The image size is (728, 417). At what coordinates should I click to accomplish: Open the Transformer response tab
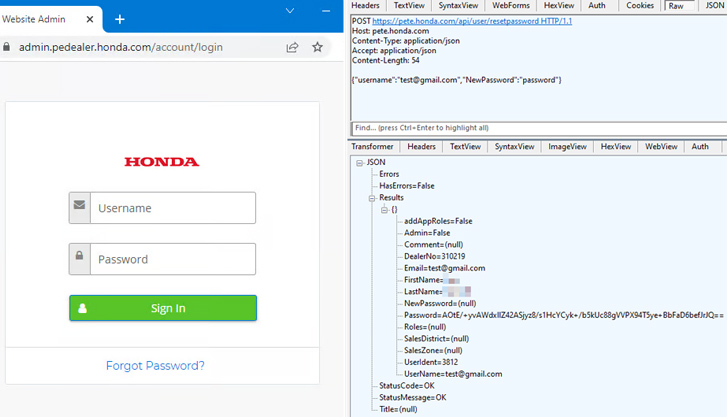pos(372,146)
